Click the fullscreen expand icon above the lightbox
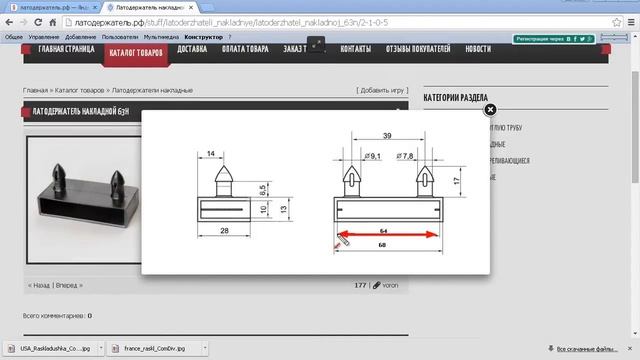640x360 pixels. pyautogui.click(x=316, y=44)
